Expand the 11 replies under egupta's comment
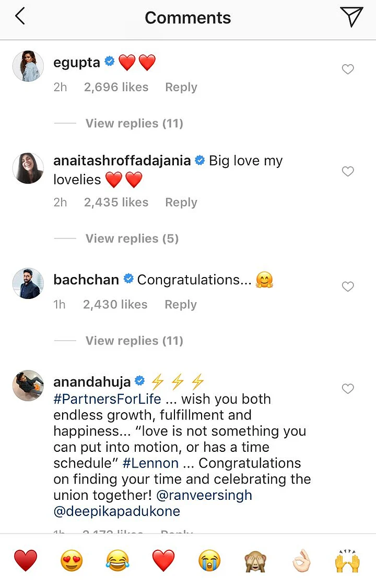 coord(134,124)
